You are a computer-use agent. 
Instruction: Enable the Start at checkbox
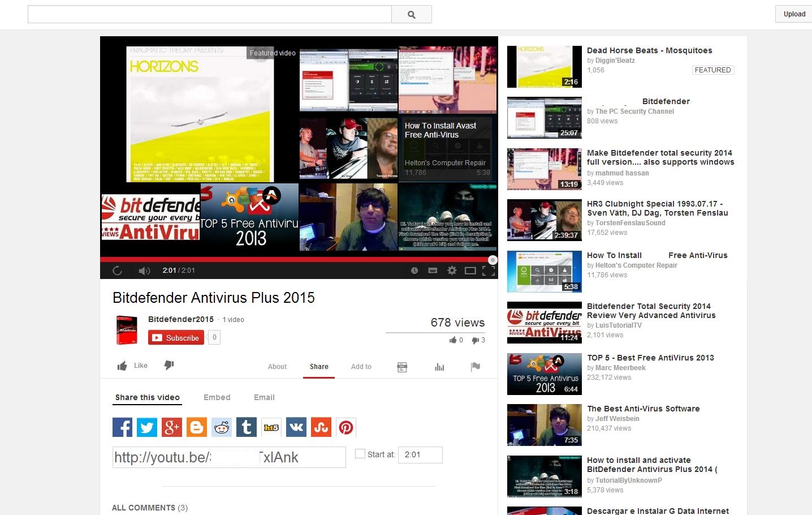pos(360,454)
